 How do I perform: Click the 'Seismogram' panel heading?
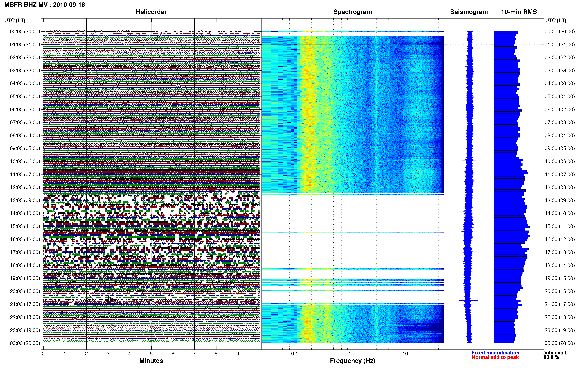[x=469, y=12]
